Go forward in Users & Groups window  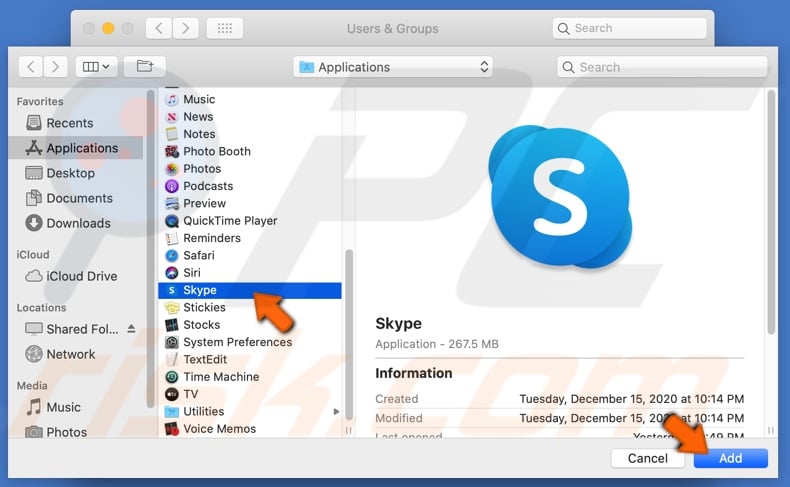[185, 28]
